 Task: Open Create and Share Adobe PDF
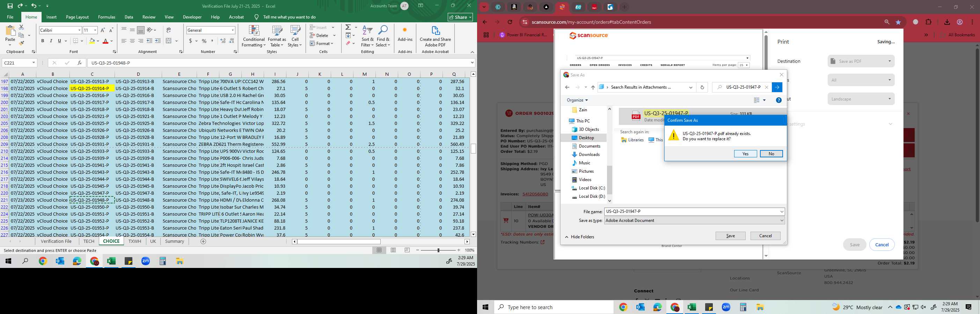[435, 37]
